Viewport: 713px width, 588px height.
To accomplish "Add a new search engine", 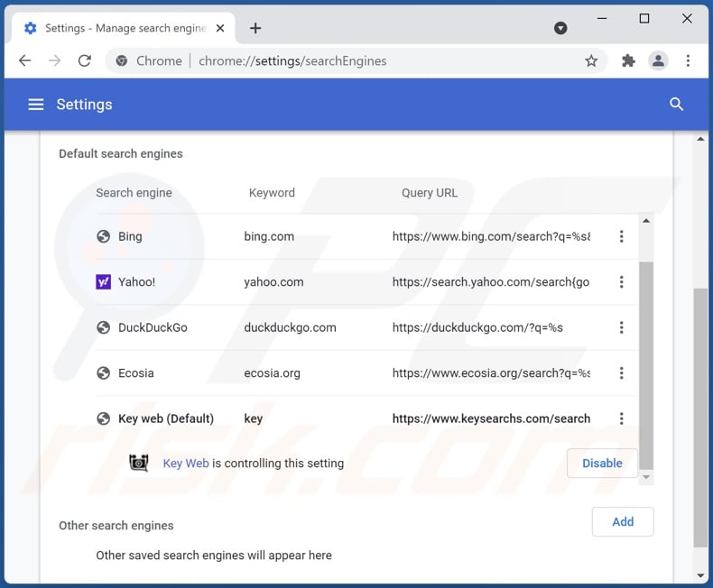I will (623, 521).
